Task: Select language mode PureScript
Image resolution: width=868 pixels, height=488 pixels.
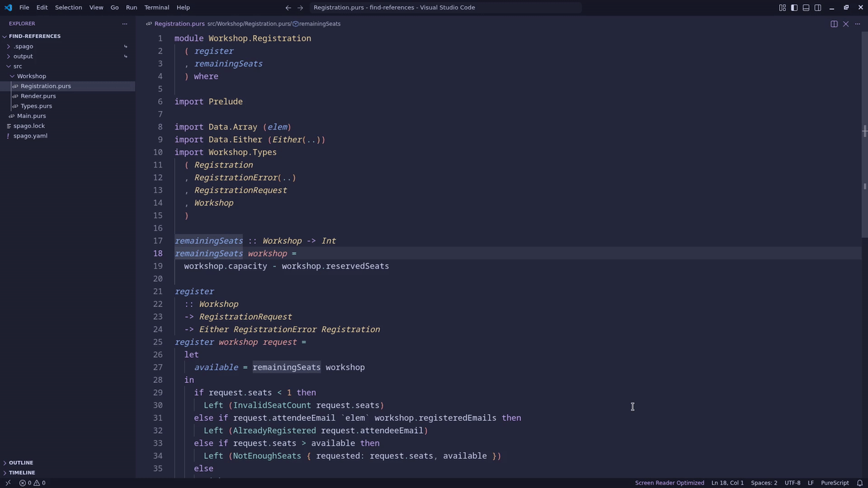Action: pos(835,483)
